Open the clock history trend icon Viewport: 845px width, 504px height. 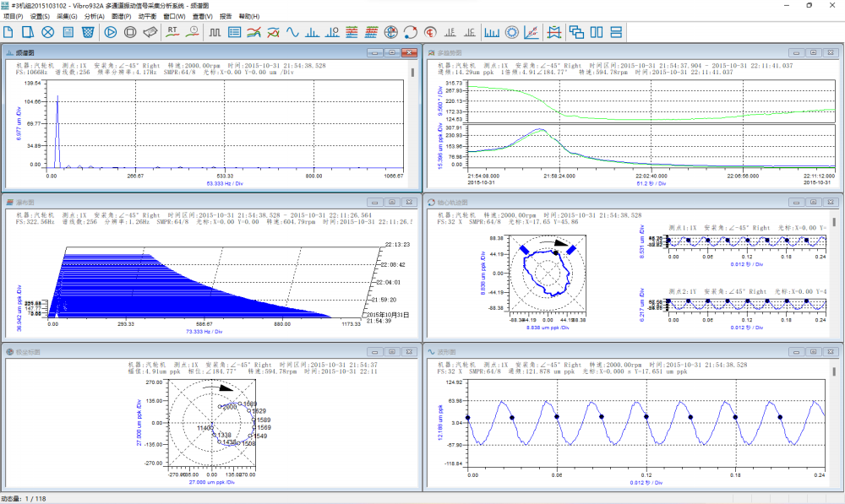pos(193,32)
